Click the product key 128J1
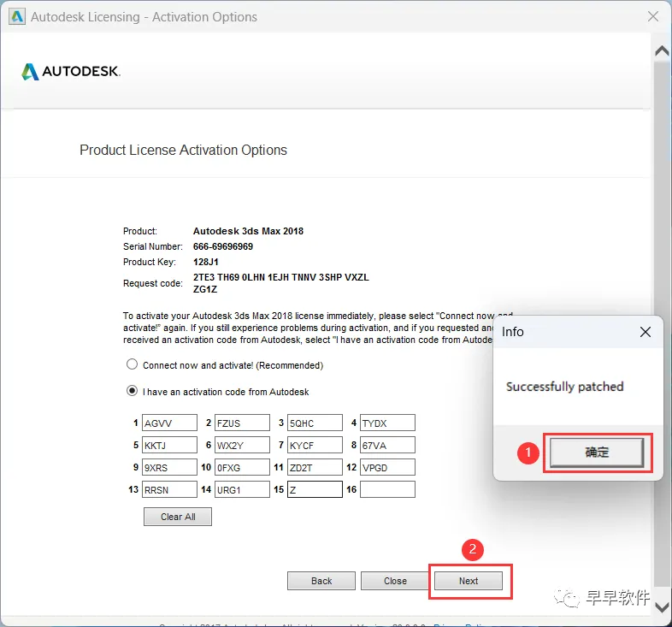Image resolution: width=672 pixels, height=627 pixels. 206,262
